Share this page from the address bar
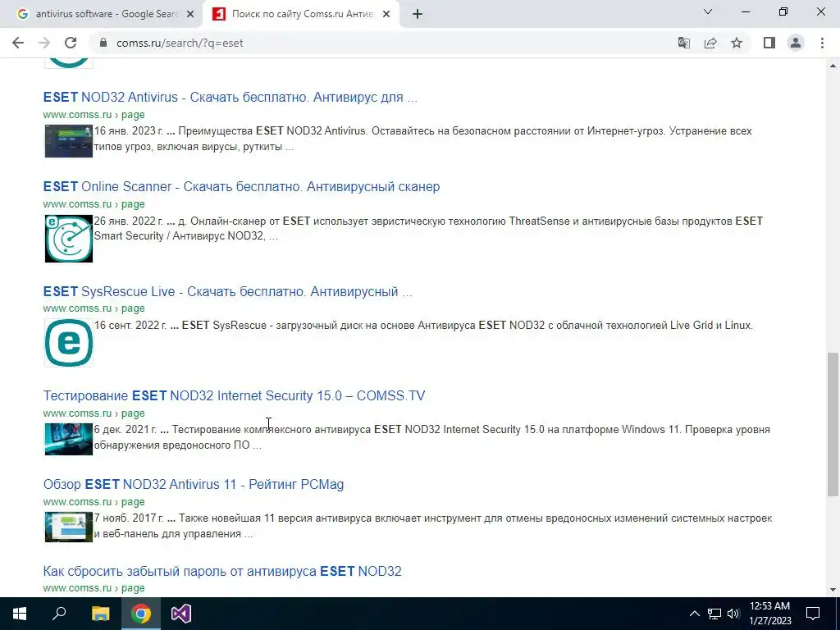Screen dimensions: 840x630 coord(710,43)
